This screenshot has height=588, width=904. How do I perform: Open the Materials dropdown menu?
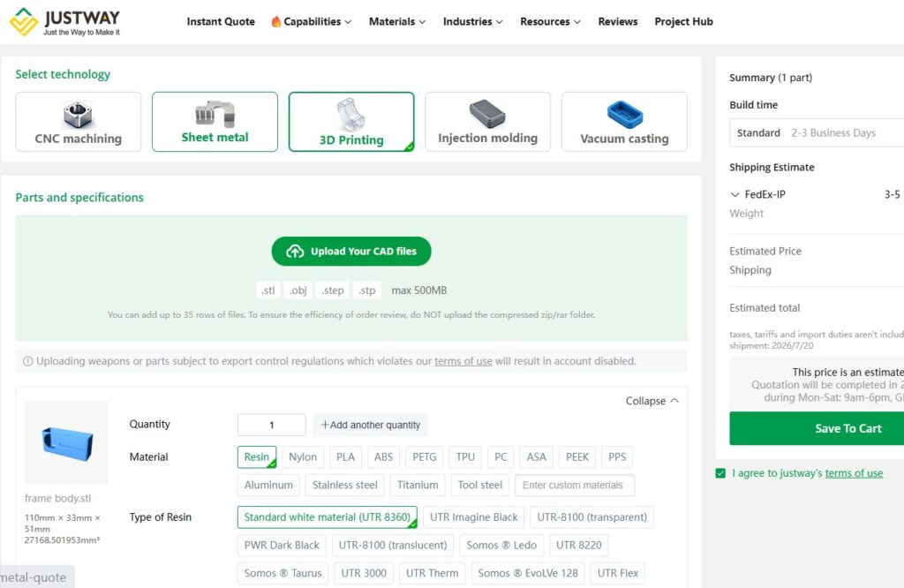tap(397, 22)
